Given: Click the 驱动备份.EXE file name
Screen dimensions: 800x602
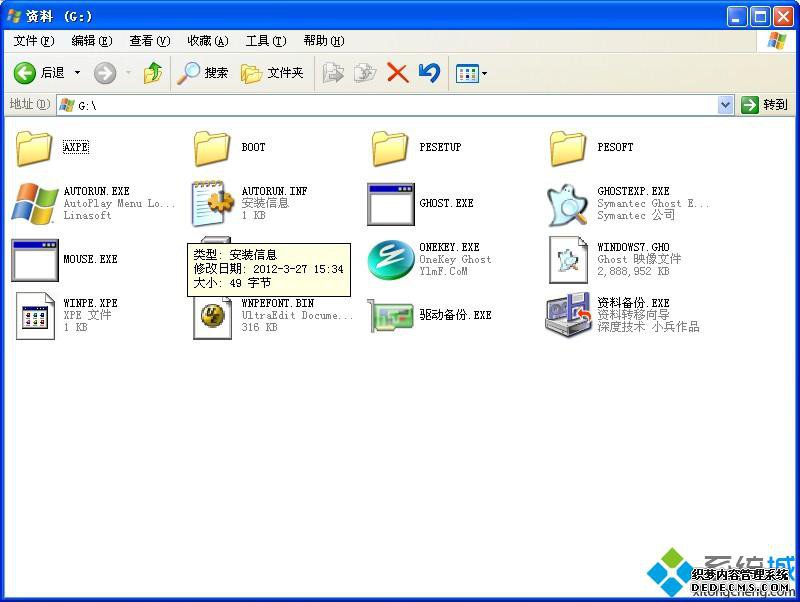Looking at the screenshot, I should coord(455,315).
